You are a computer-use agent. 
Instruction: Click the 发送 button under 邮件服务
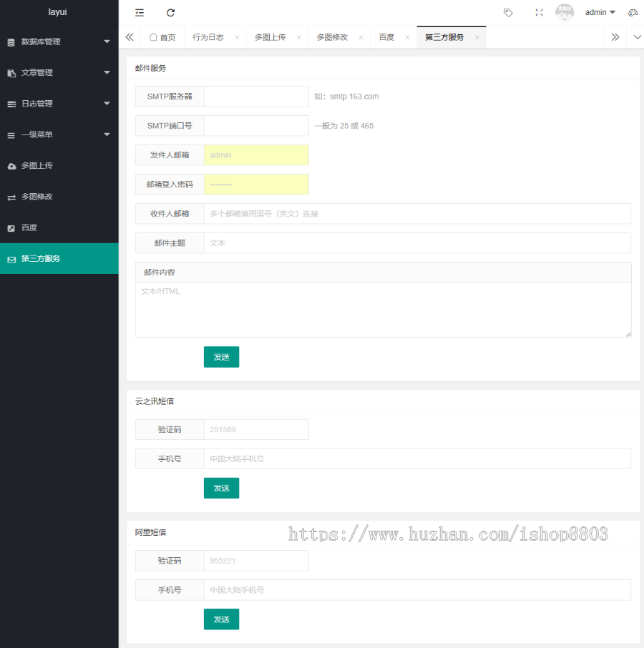tap(221, 356)
